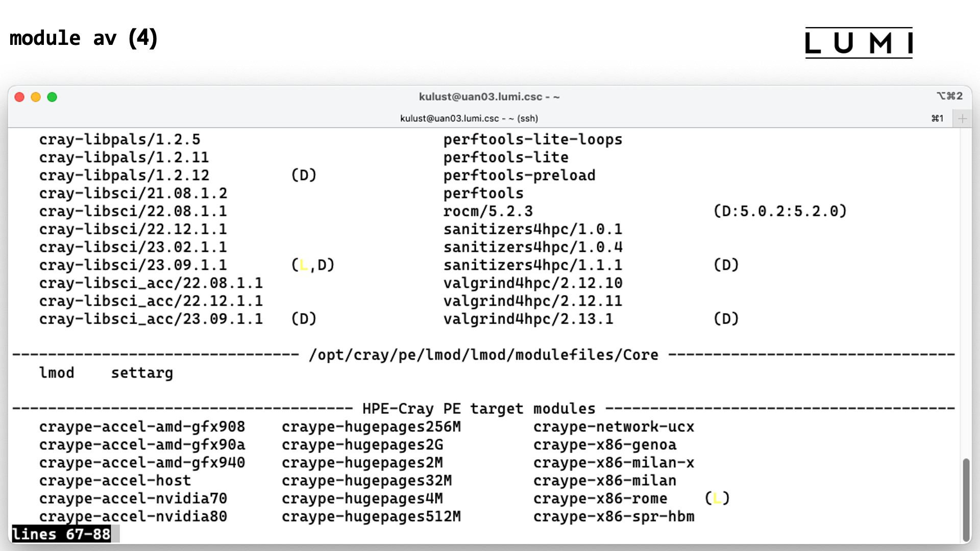Select the settarg module name
980x551 pixels.
tap(142, 373)
